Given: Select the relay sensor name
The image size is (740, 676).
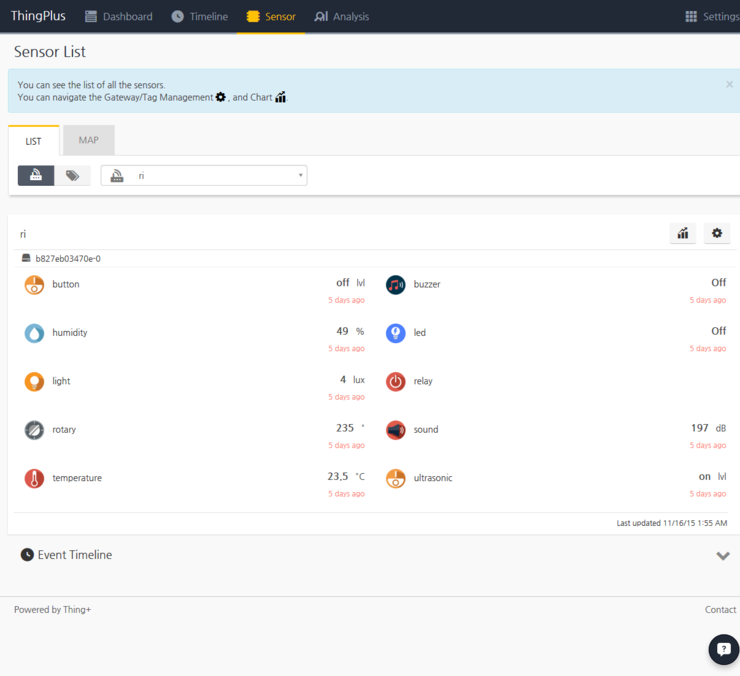Looking at the screenshot, I should [x=423, y=381].
